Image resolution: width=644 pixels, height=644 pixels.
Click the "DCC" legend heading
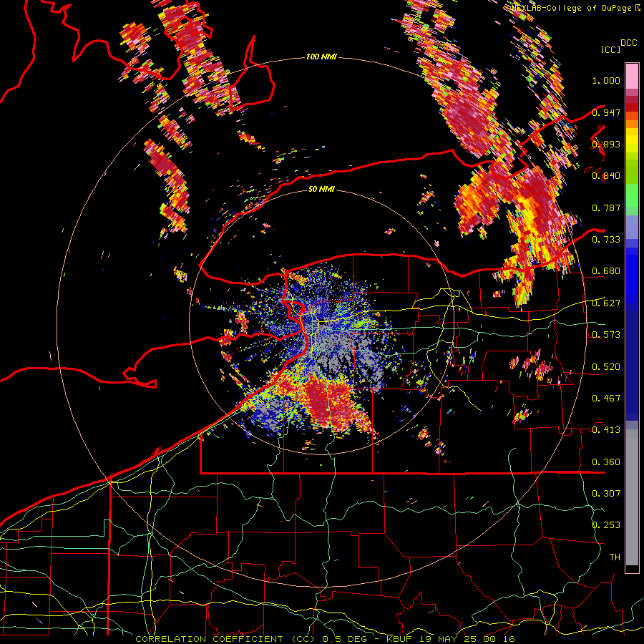pyautogui.click(x=628, y=43)
